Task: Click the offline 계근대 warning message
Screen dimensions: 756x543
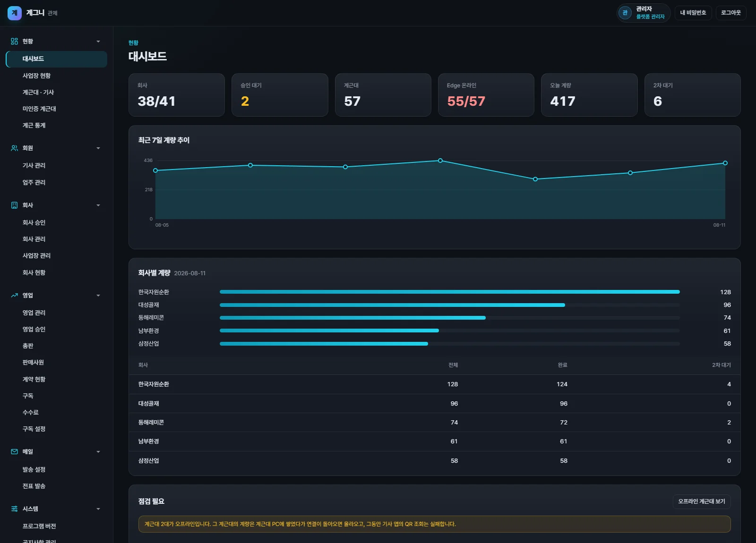Action: [x=435, y=524]
